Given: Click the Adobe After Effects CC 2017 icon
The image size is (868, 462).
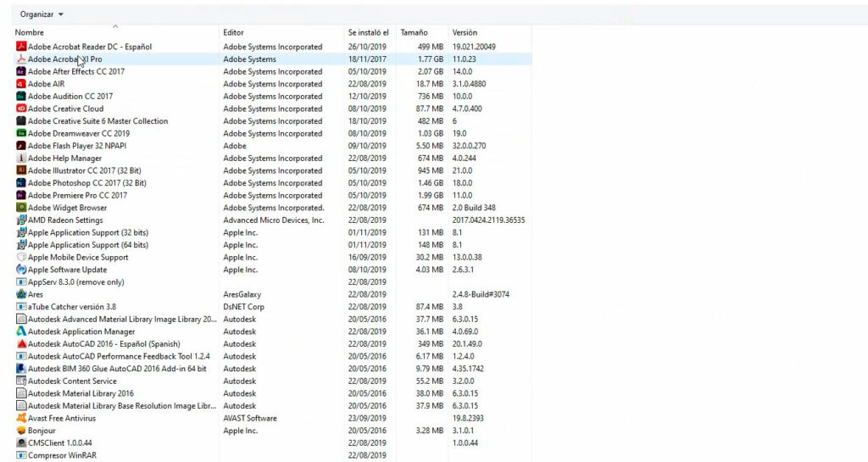Looking at the screenshot, I should pyautogui.click(x=21, y=71).
